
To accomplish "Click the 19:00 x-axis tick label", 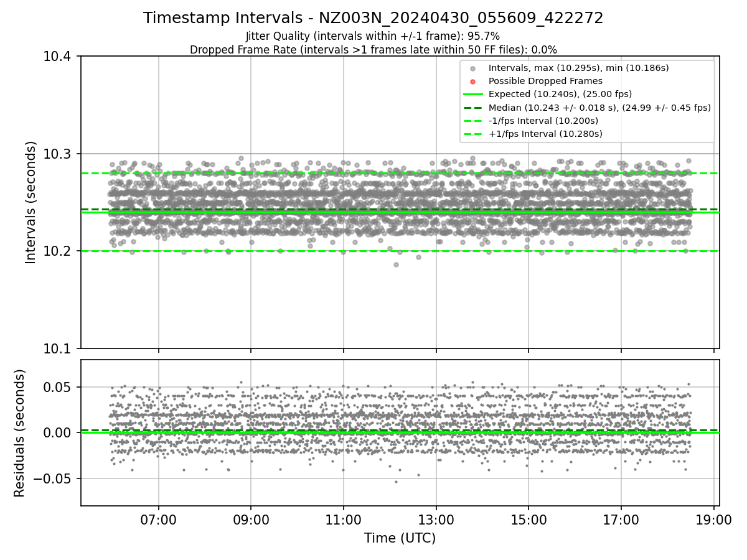I will [x=713, y=519].
